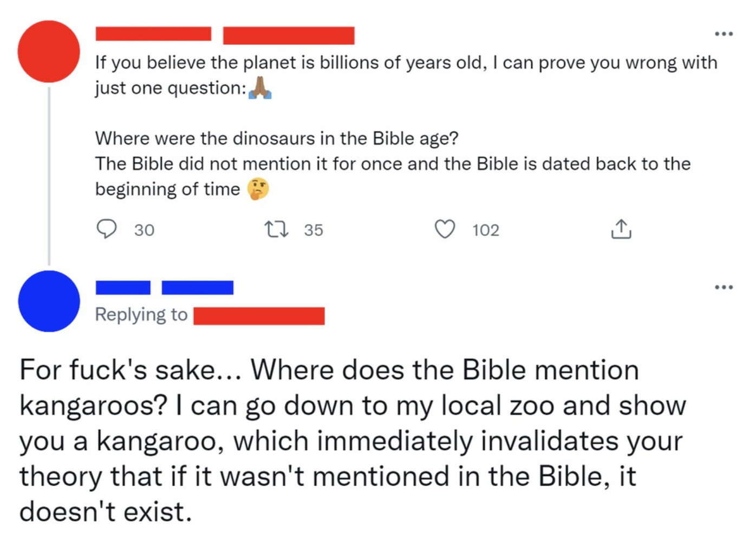
Task: Open the share icon on the tweet
Action: pyautogui.click(x=621, y=230)
